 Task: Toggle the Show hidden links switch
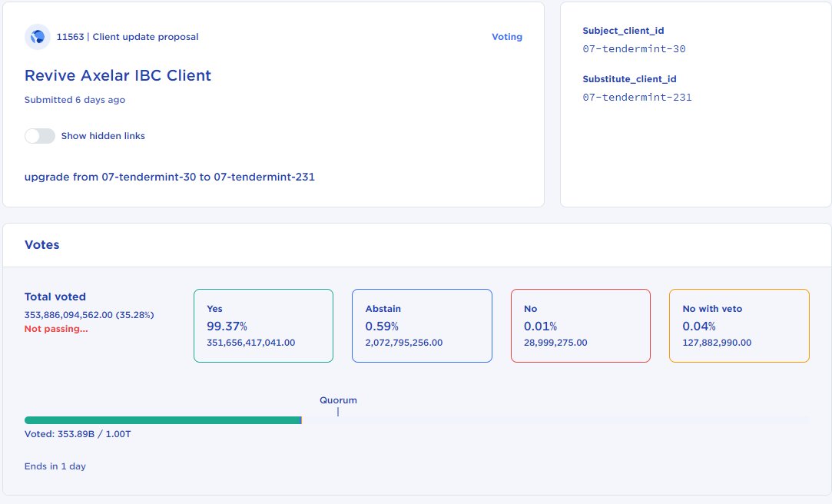(40, 136)
